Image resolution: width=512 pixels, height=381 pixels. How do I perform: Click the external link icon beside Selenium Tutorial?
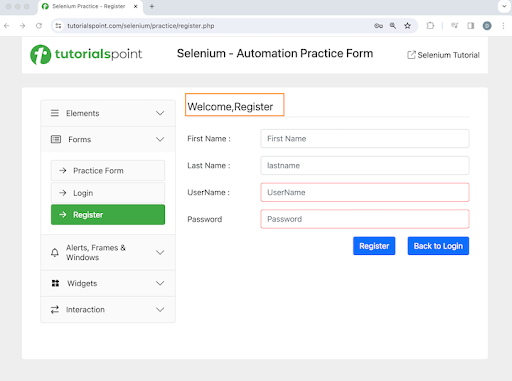coord(411,55)
